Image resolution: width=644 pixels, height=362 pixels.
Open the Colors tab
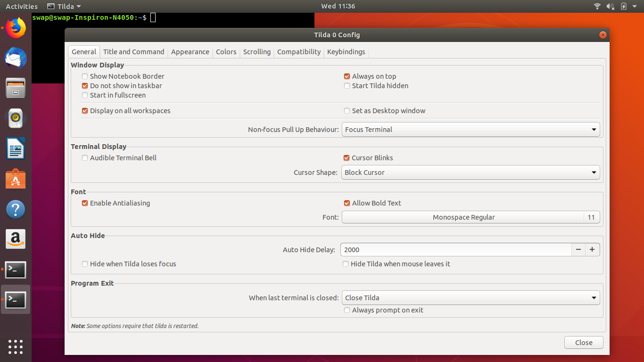[226, 52]
